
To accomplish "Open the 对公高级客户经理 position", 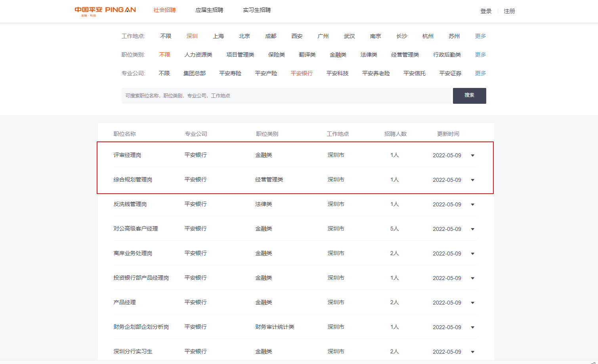I will tap(136, 229).
